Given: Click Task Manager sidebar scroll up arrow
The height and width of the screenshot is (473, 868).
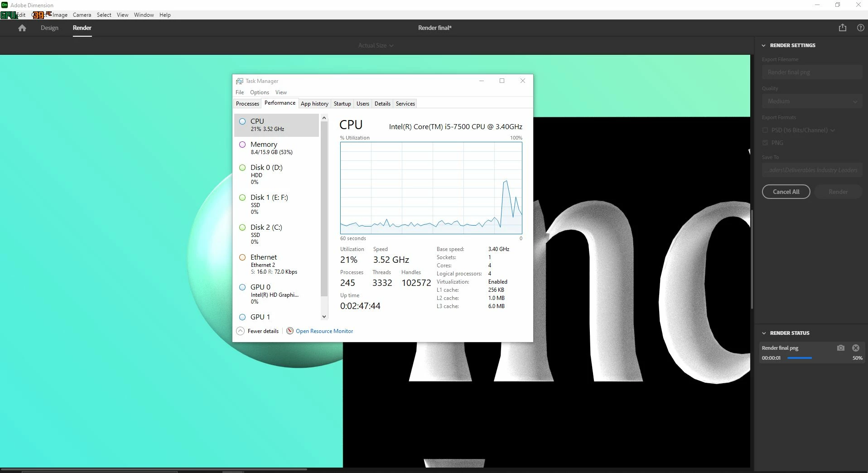Looking at the screenshot, I should pyautogui.click(x=324, y=118).
